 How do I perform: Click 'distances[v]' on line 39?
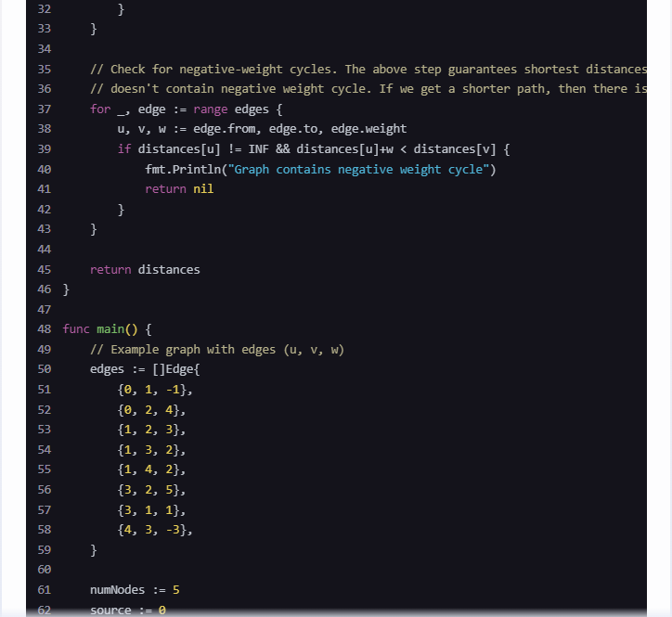click(454, 148)
